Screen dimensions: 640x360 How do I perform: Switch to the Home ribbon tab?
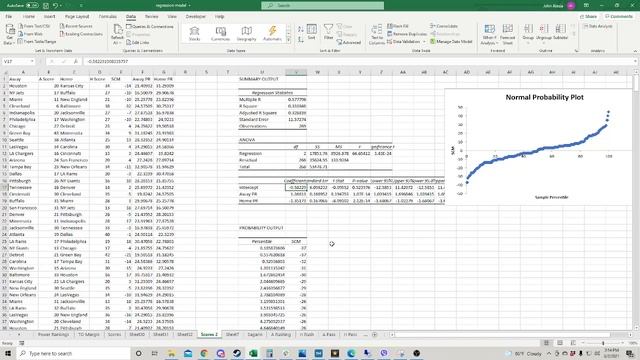[29, 16]
